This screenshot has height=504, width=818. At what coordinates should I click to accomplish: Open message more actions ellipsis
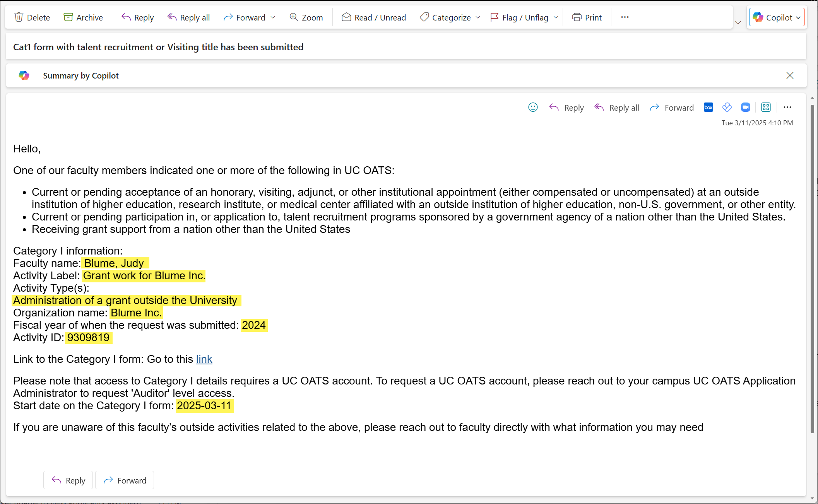(787, 108)
